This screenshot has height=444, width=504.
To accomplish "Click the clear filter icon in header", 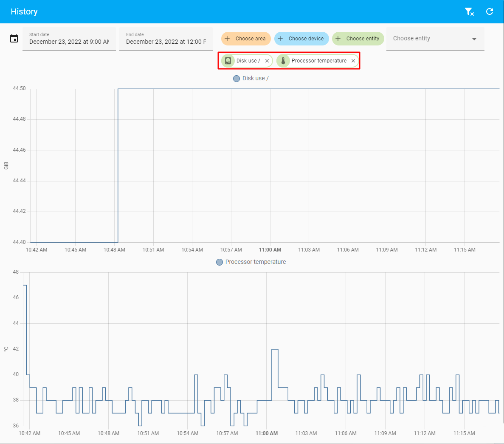I will 469,12.
